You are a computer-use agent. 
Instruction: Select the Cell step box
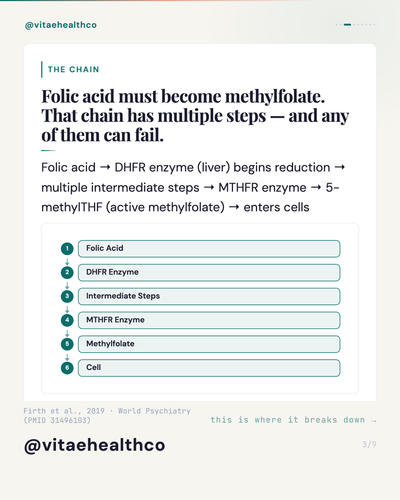tap(209, 368)
